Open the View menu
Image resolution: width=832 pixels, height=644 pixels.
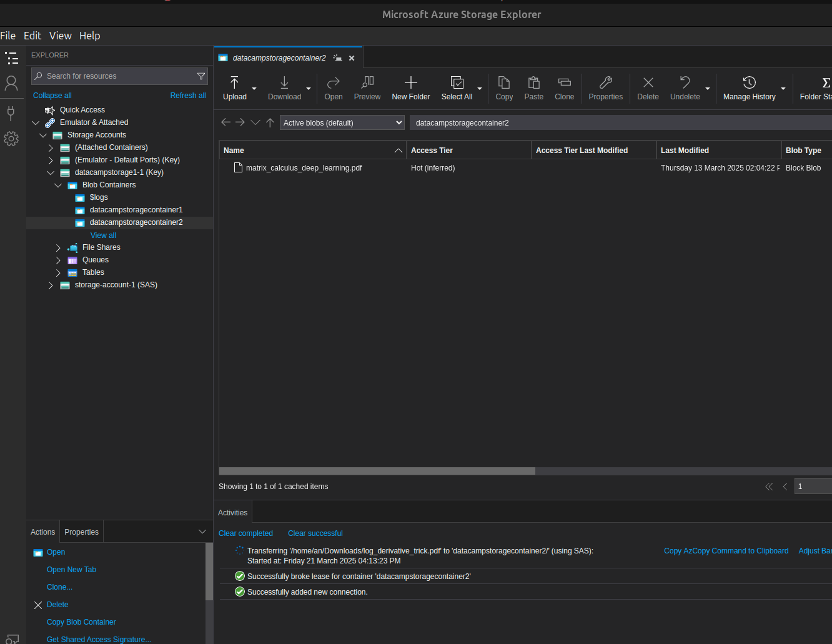point(61,36)
